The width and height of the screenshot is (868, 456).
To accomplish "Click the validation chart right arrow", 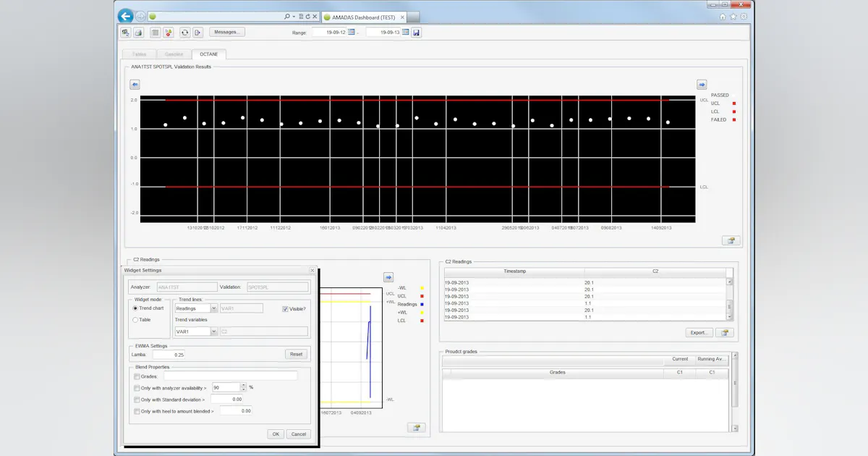I will pyautogui.click(x=702, y=84).
